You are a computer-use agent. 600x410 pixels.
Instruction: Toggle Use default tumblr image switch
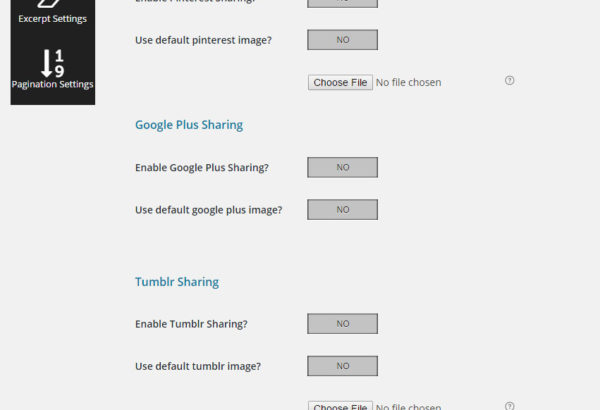(342, 366)
